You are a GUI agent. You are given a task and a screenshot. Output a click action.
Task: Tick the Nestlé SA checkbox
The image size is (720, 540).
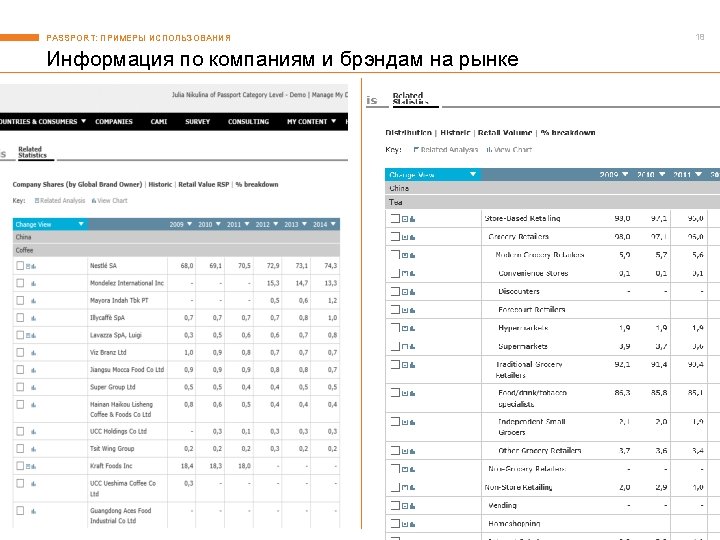point(20,265)
